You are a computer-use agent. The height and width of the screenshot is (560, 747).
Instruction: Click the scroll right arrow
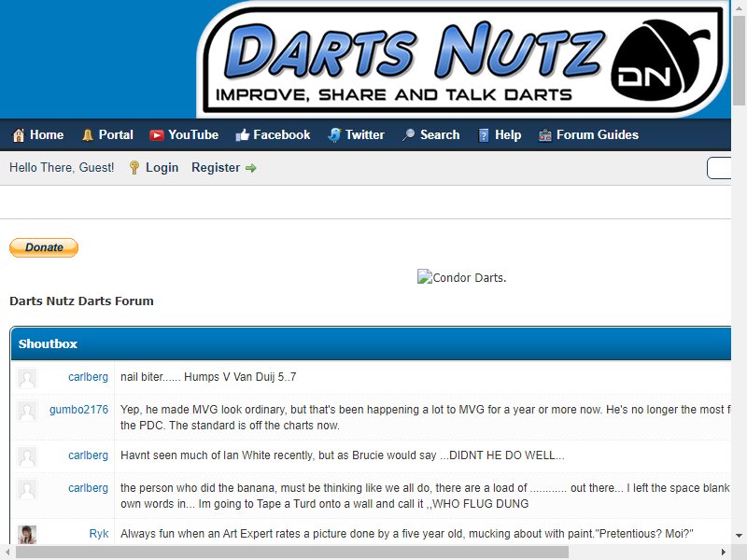point(723,553)
